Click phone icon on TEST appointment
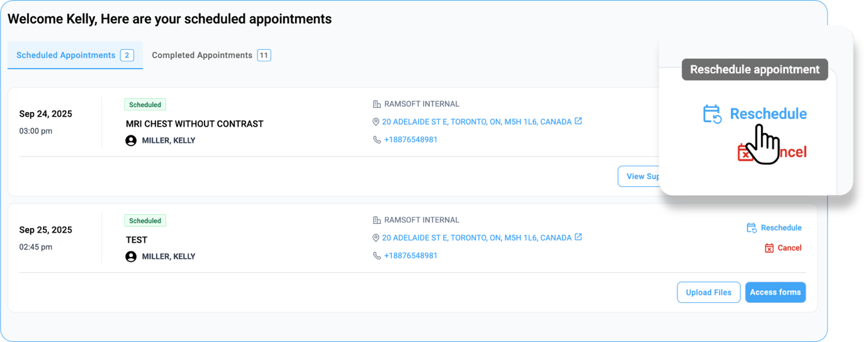 coord(376,256)
